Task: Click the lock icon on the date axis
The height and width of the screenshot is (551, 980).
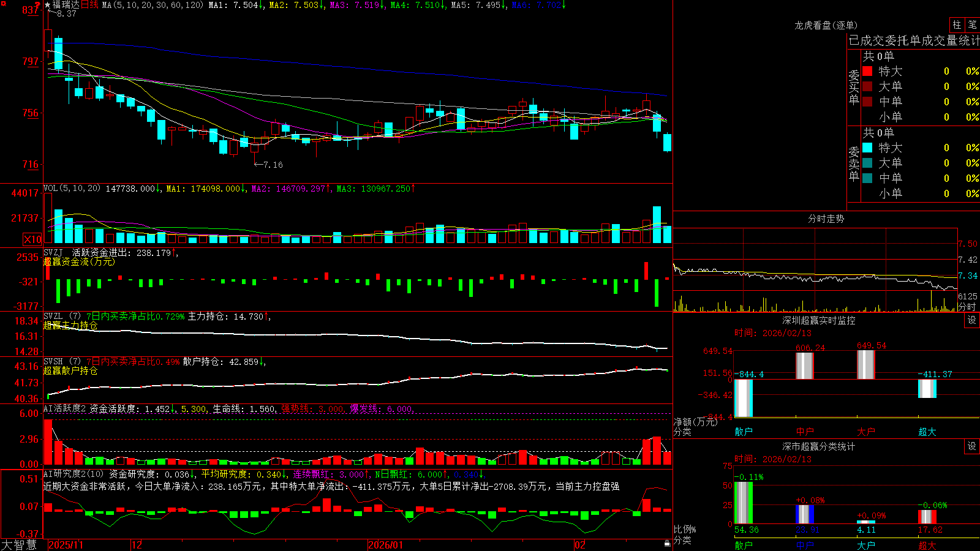Action: pos(667,544)
